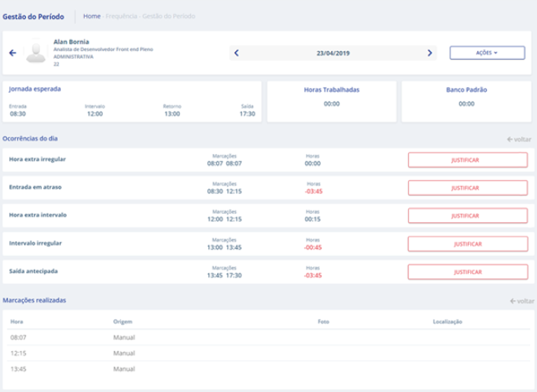Click the Horas Trabalhadas card
This screenshot has height=392, width=537.
[331, 101]
